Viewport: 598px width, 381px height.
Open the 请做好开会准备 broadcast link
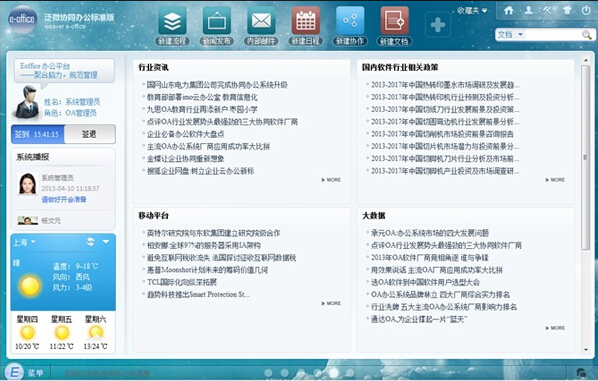[64, 199]
